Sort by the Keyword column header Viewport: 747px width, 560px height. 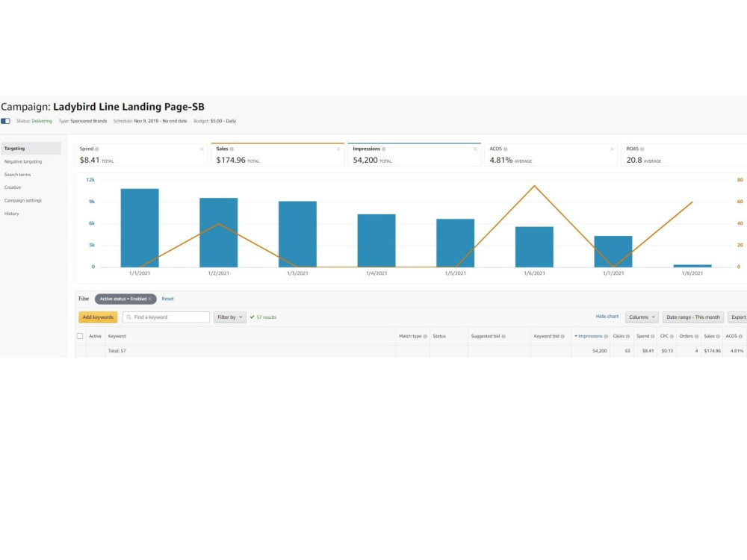tap(117, 336)
